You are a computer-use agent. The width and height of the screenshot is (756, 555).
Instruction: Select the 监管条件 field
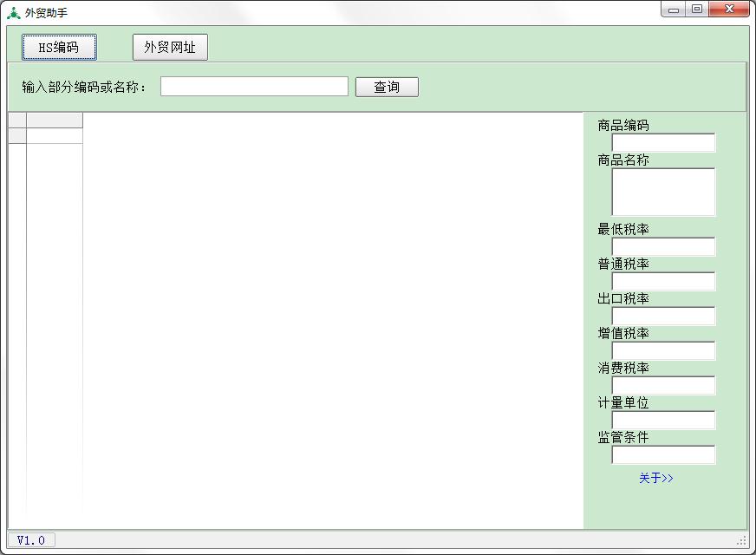[663, 454]
